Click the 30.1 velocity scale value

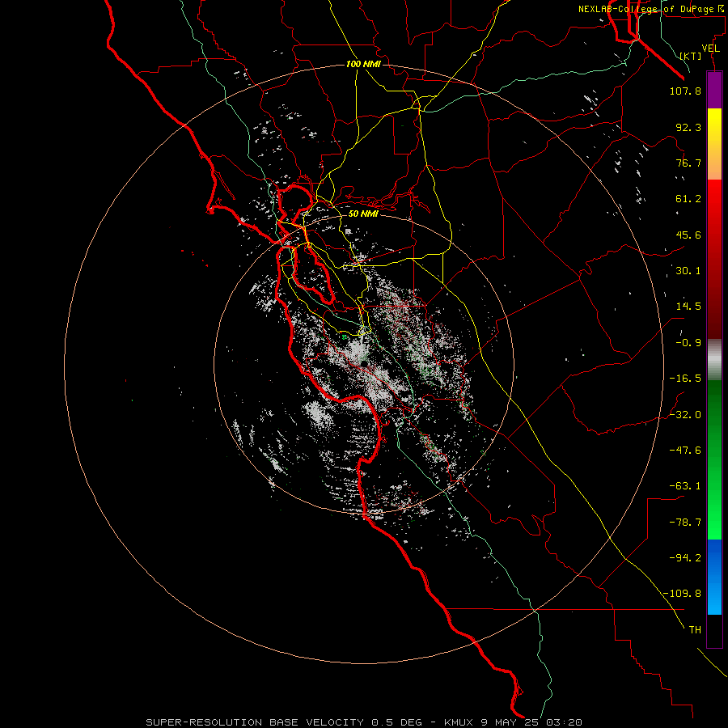[x=688, y=271]
